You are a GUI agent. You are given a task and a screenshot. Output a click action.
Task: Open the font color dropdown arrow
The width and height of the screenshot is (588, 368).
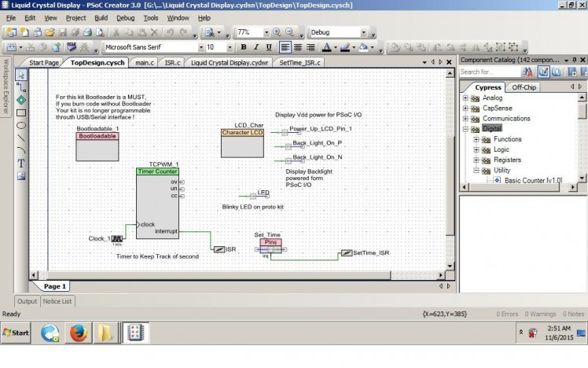pos(335,47)
